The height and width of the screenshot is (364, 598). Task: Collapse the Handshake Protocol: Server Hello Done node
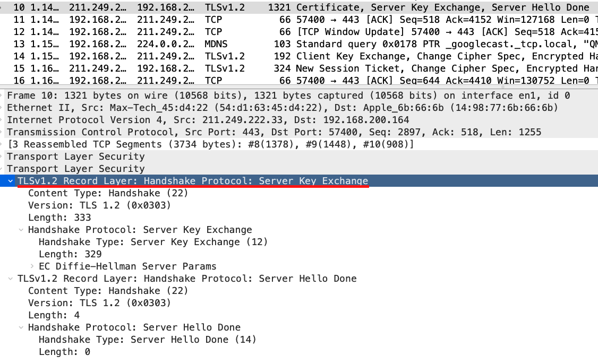click(21, 327)
